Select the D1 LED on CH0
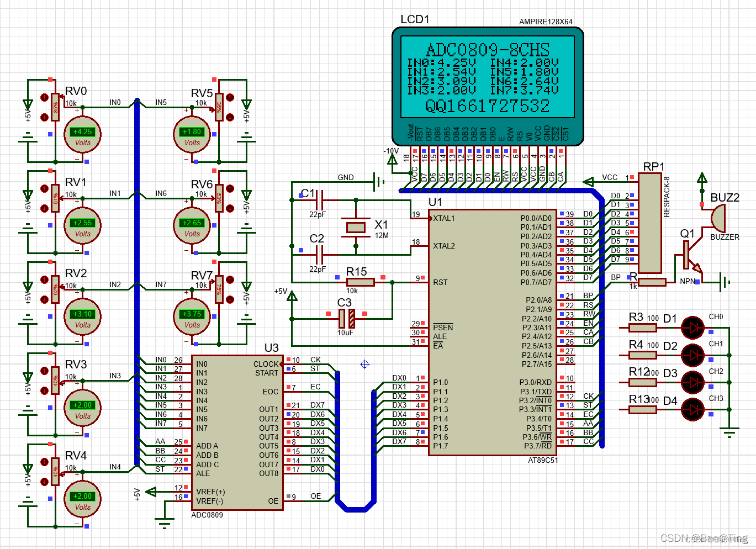The height and width of the screenshot is (549, 756). (692, 328)
